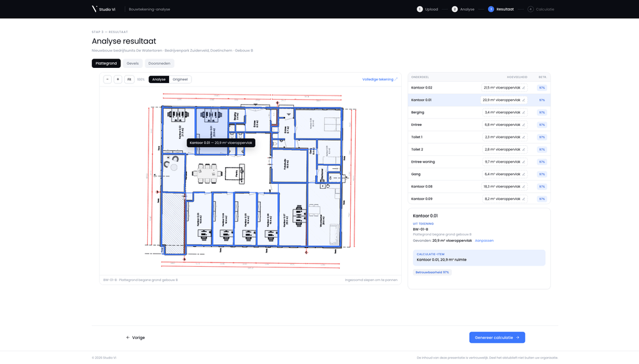Screen dimensions: 639x364
Task: Open Volledige tekening link
Action: point(380,79)
